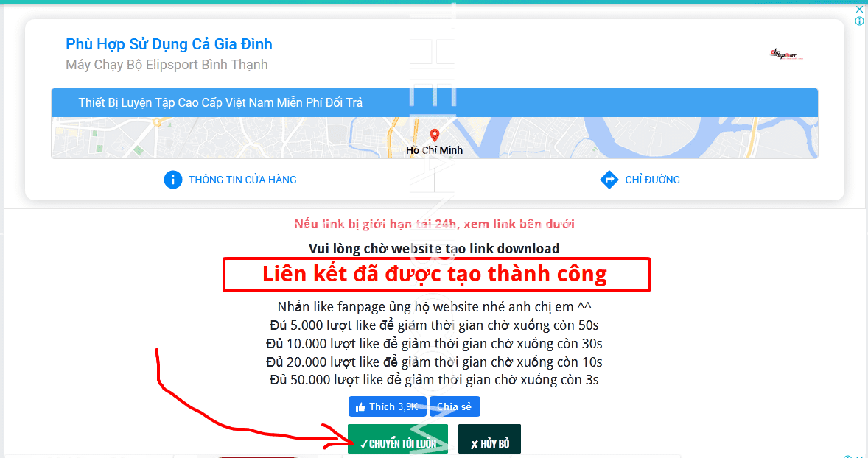868x458 pixels.
Task: Open THÔNG TIN CỬA HÀNG text link
Action: 242,180
